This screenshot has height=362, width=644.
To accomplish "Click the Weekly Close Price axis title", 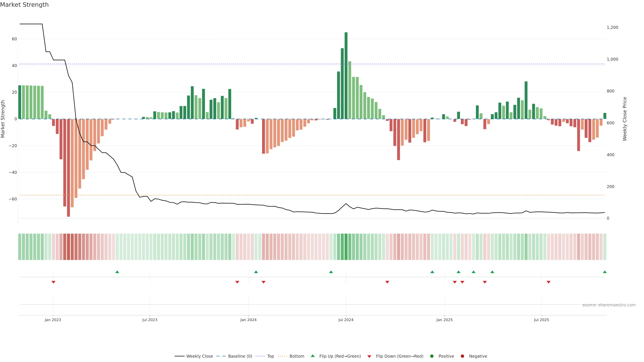I will pos(625,119).
